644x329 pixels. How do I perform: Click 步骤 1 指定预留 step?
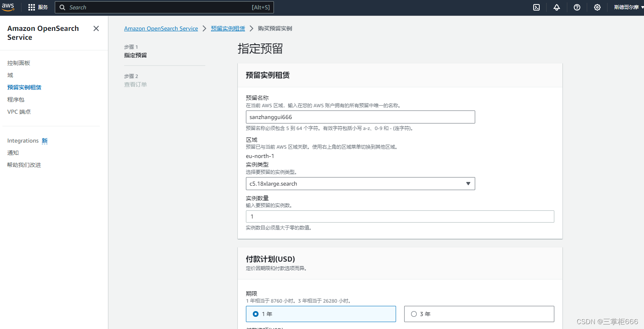pyautogui.click(x=136, y=51)
